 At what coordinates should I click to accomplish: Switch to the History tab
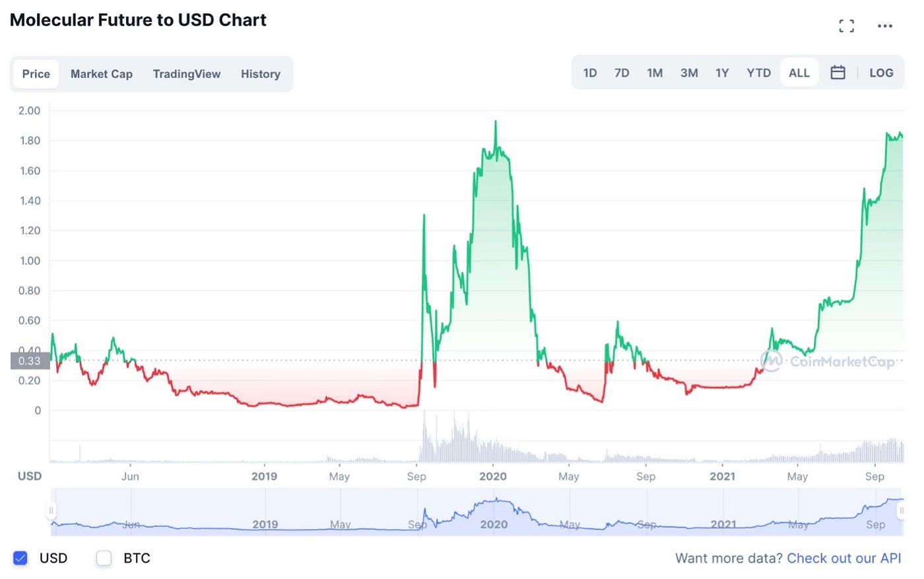click(260, 74)
